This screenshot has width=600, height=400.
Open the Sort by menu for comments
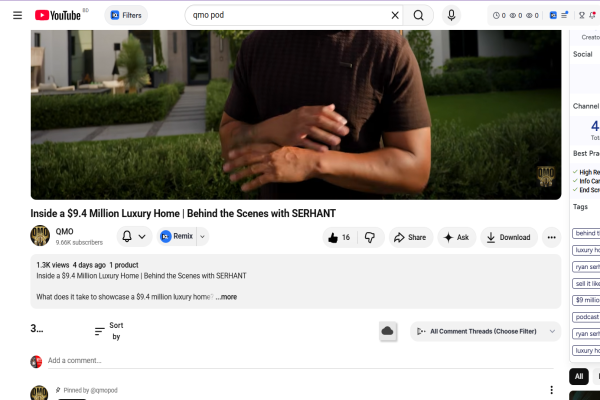point(109,331)
